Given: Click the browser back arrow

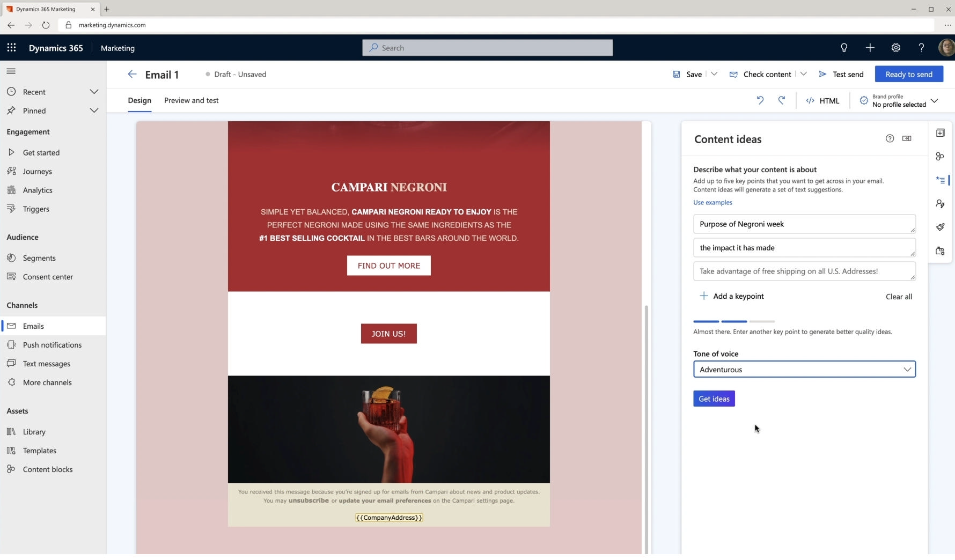Looking at the screenshot, I should 11,25.
